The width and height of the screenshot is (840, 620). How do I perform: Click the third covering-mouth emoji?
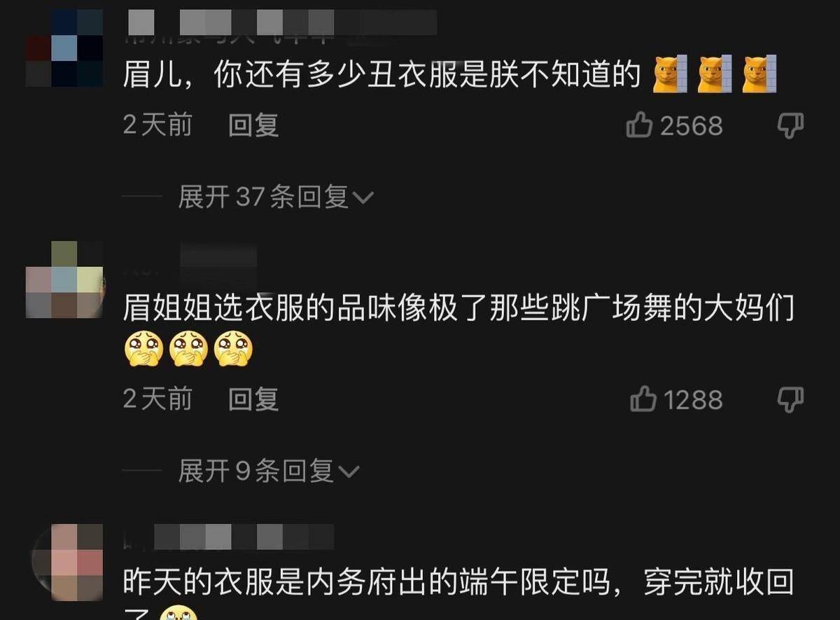[233, 349]
